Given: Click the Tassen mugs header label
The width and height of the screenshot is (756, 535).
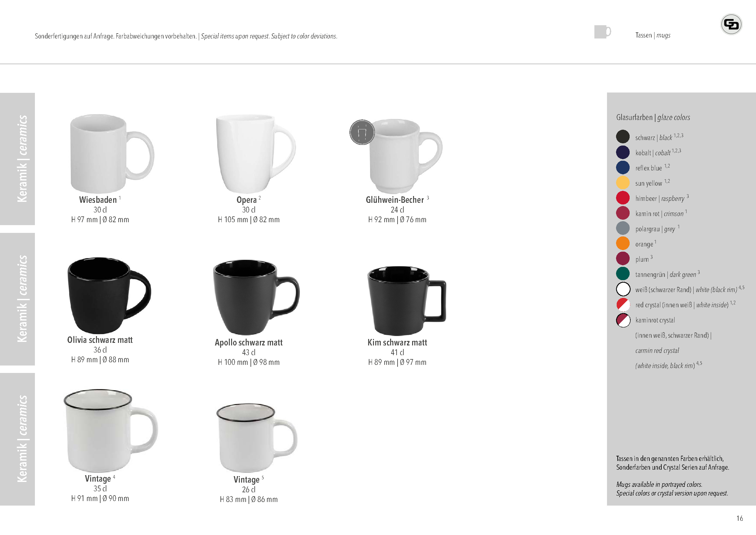Looking at the screenshot, I should pyautogui.click(x=653, y=35).
